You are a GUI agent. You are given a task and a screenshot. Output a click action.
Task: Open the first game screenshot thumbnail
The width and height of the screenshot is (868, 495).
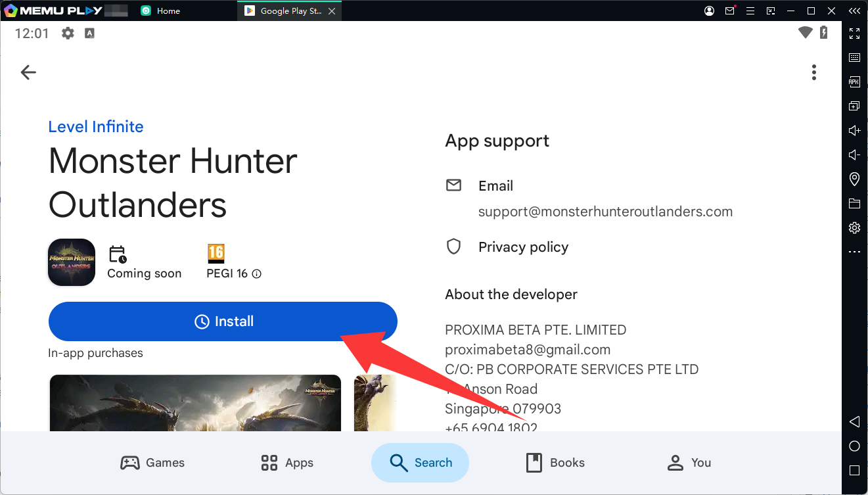(x=195, y=403)
